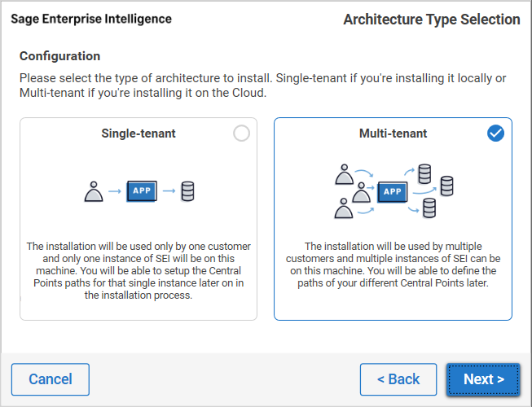Image resolution: width=532 pixels, height=407 pixels.
Task: Click the Multi-tenant blue checkmark
Action: click(495, 133)
